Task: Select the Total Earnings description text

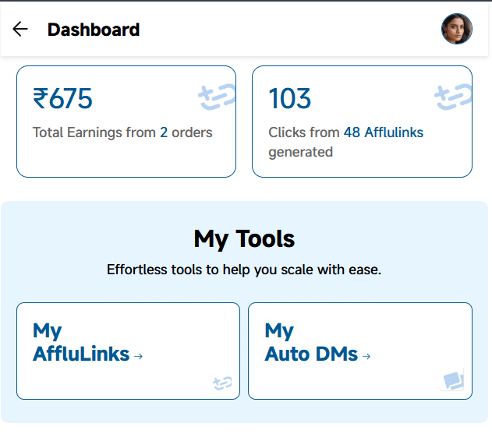Action: click(x=94, y=132)
